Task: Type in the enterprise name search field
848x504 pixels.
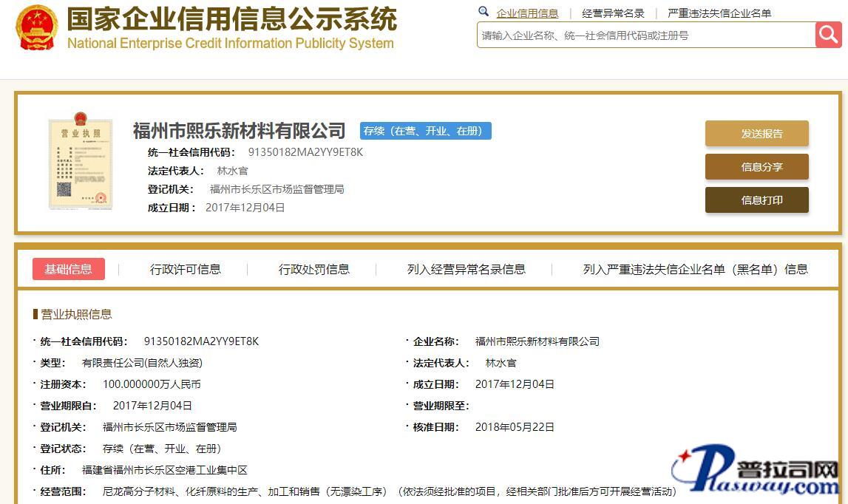Action: pos(645,35)
